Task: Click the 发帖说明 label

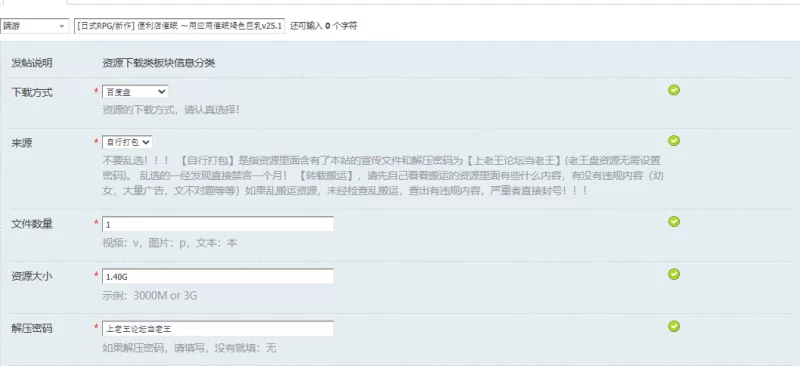Action: point(32,63)
